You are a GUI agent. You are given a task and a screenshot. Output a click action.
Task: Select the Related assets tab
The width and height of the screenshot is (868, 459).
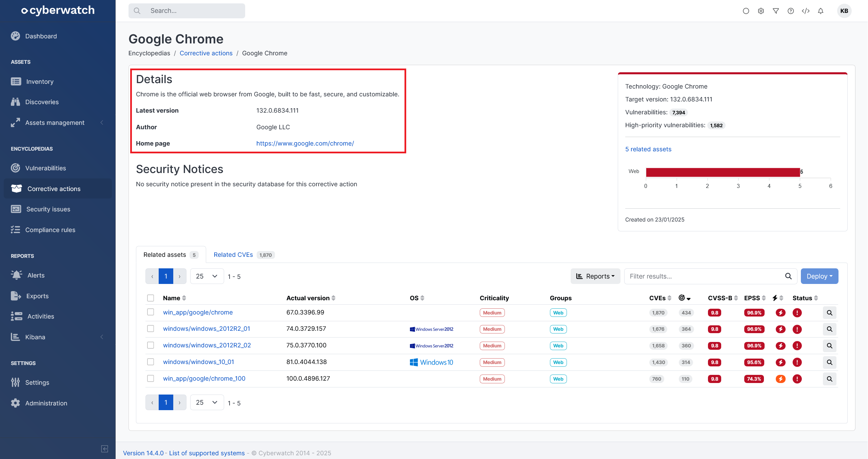[171, 255]
